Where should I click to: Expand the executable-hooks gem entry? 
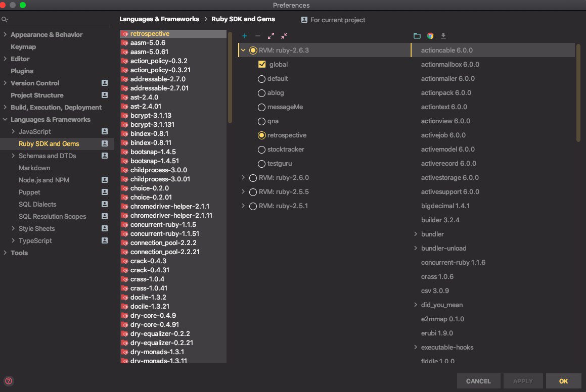[x=416, y=347]
